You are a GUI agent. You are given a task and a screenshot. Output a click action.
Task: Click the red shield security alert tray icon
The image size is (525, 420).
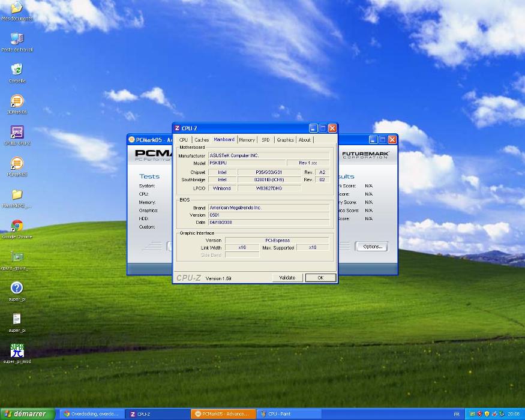pyautogui.click(x=479, y=414)
